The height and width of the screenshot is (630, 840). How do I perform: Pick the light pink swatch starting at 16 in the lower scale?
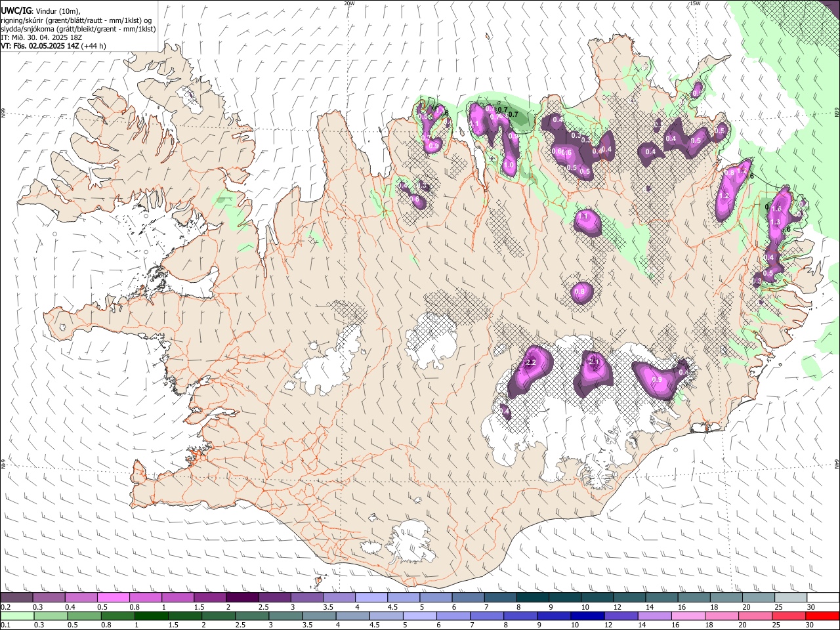(688, 616)
